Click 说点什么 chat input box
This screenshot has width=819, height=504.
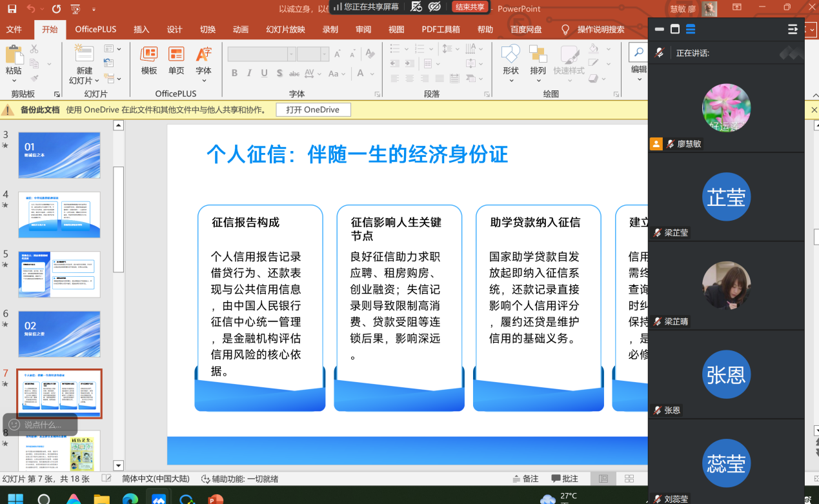coord(40,424)
